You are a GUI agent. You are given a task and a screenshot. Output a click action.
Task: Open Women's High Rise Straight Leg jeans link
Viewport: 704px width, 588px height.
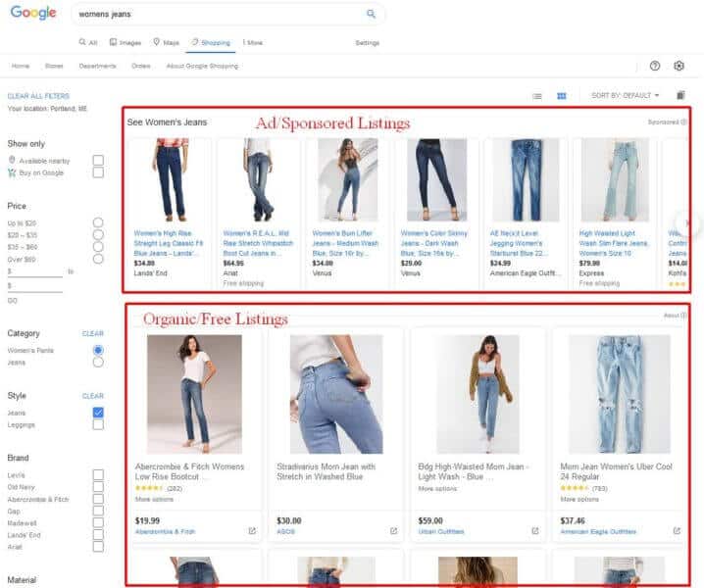point(169,243)
